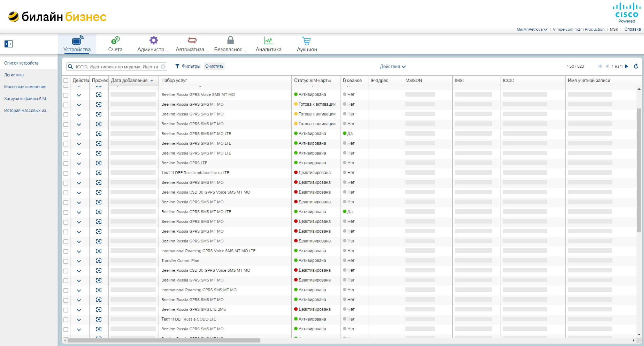Go to the first page arrow

(599, 66)
